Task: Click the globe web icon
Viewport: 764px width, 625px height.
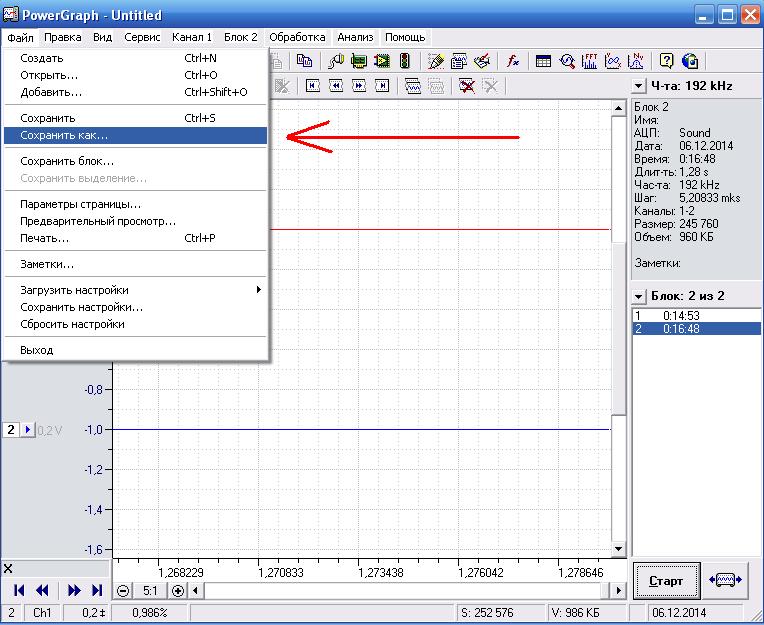Action: (x=690, y=61)
